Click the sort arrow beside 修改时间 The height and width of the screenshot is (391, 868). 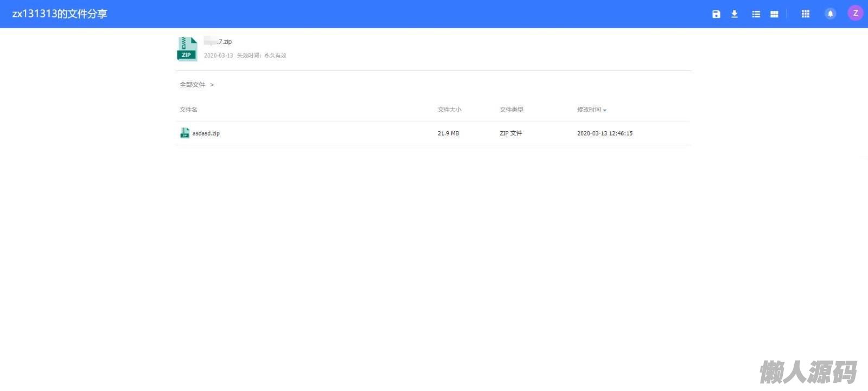(605, 110)
